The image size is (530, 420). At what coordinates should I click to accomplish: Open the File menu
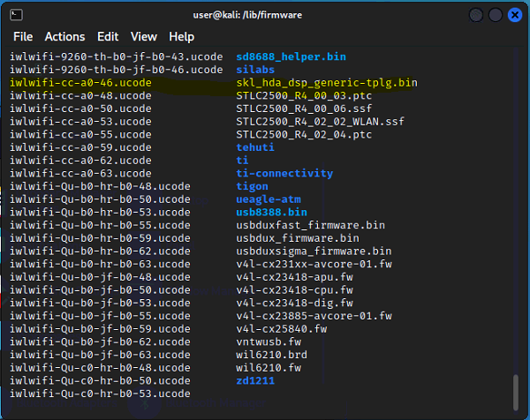pos(23,36)
